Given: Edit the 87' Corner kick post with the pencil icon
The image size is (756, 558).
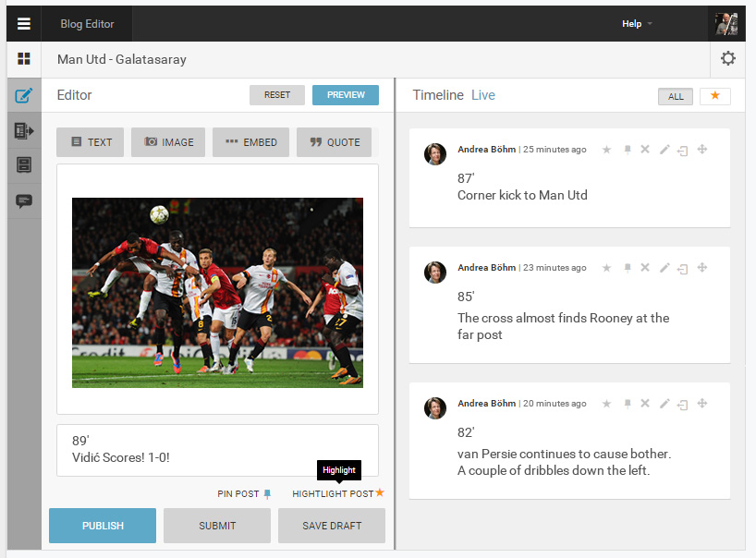Looking at the screenshot, I should coord(665,149).
